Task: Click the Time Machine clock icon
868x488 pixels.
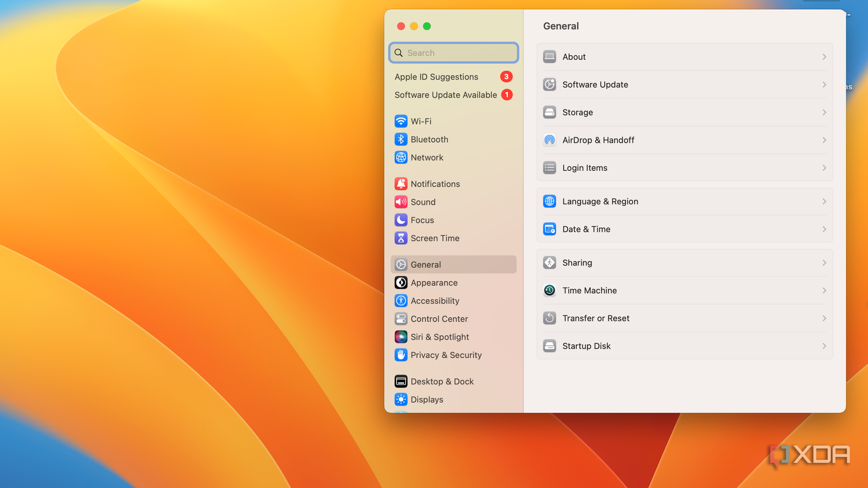Action: tap(550, 291)
